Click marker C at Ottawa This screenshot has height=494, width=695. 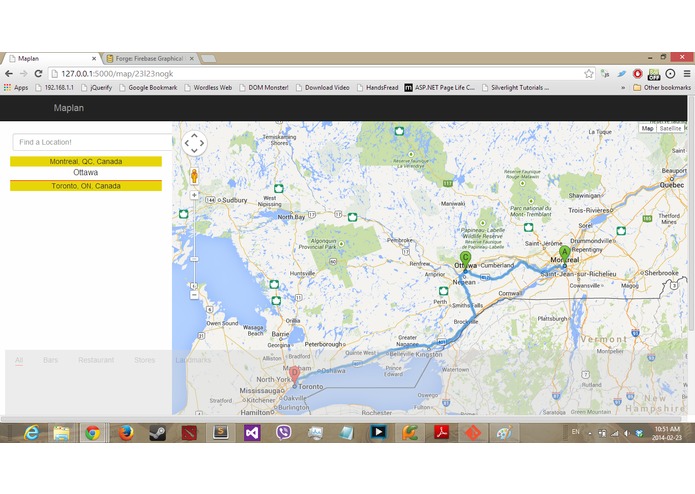[465, 261]
